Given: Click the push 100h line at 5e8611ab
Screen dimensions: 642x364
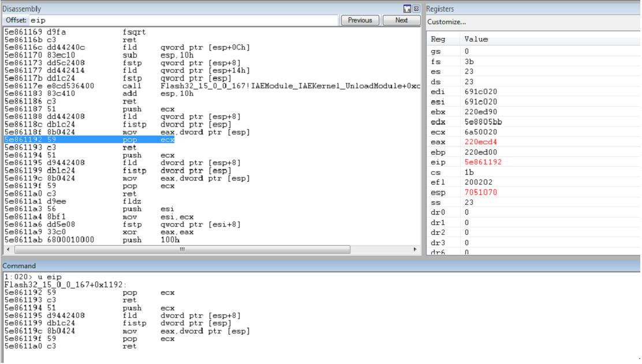Looking at the screenshot, I should pyautogui.click(x=92, y=239).
